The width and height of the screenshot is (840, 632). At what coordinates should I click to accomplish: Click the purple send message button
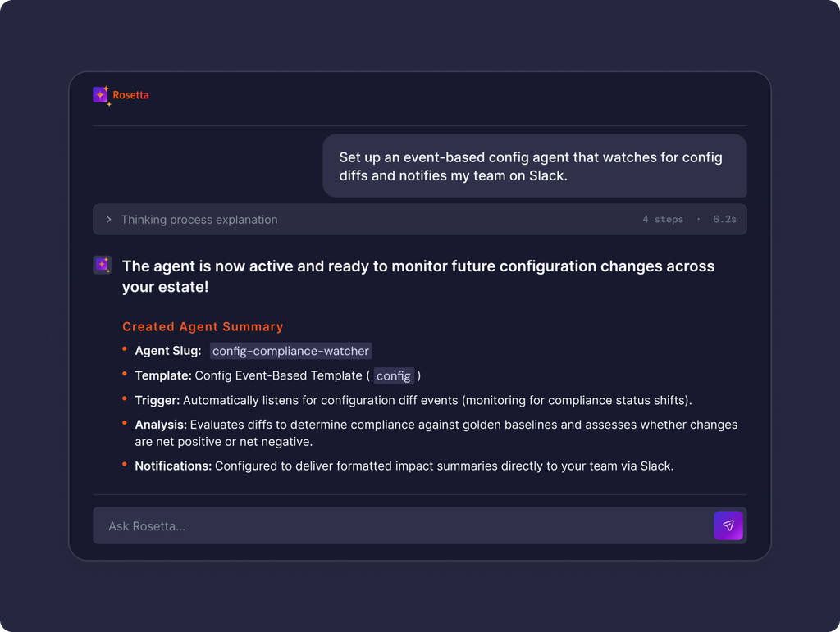tap(728, 525)
